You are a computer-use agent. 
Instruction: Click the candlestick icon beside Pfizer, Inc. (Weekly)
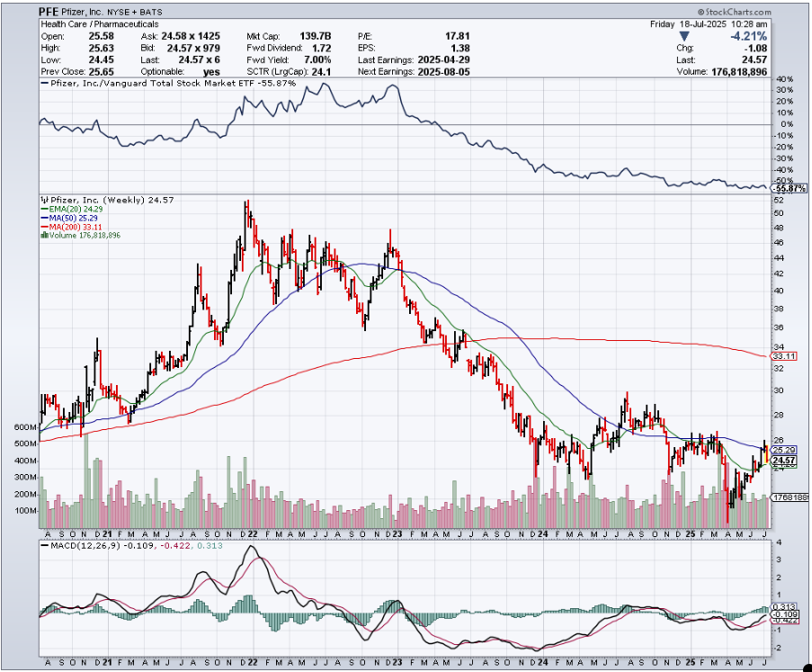[45, 200]
